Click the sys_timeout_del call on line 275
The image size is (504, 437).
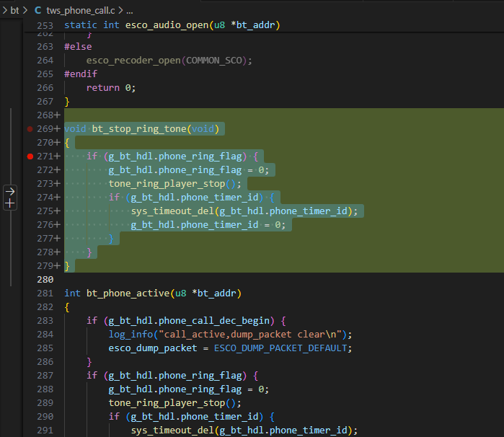172,211
